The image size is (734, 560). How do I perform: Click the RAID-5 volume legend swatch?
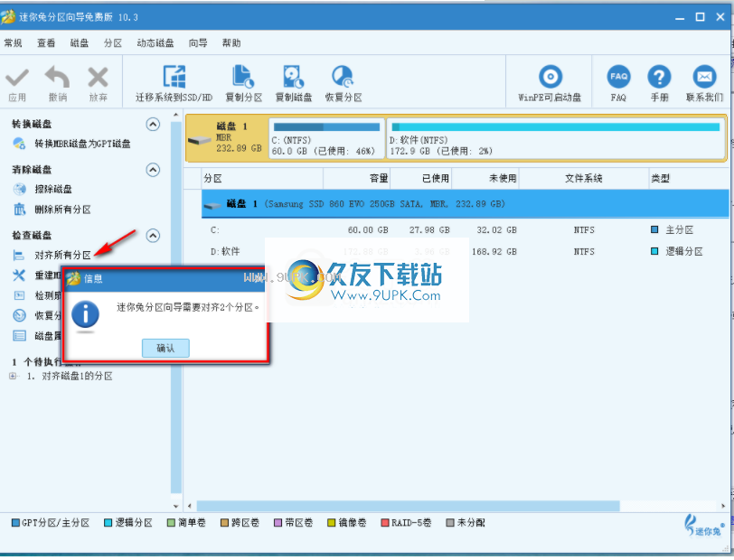pos(385,523)
